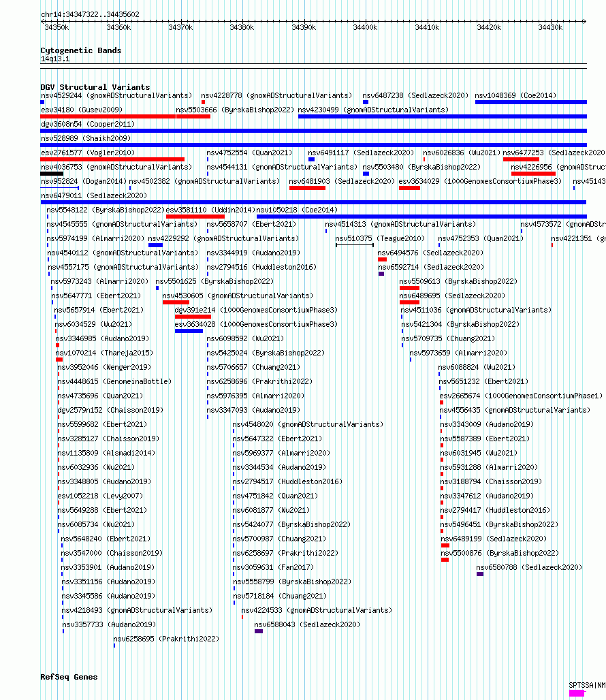This screenshot has height=700, width=606.
Task: Click nsv5718184 (Chuang2021) label
Action: 280,596
